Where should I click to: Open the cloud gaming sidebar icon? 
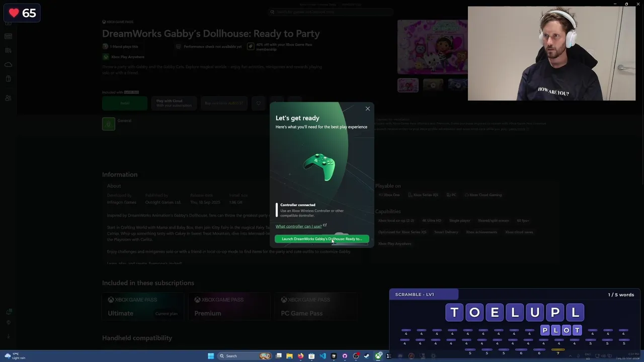pos(8,65)
